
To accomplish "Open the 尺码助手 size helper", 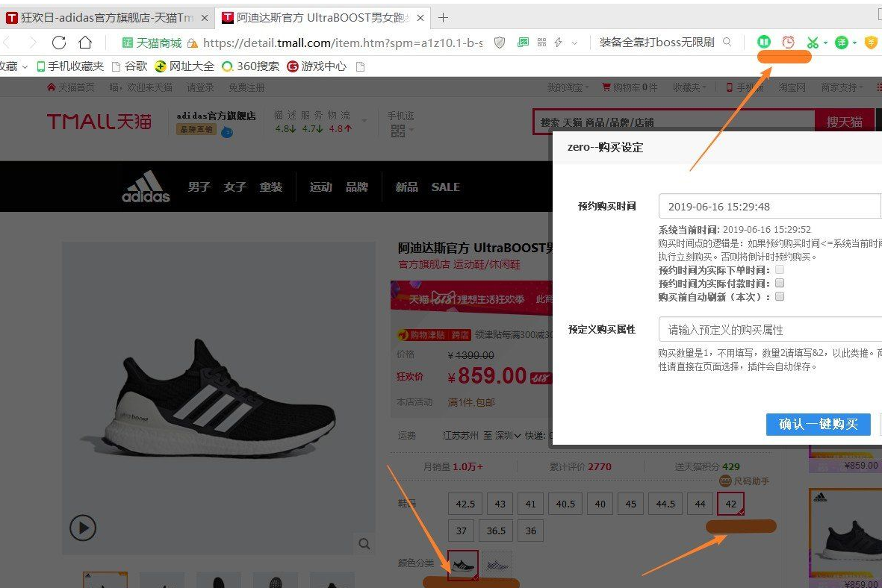I will point(744,481).
